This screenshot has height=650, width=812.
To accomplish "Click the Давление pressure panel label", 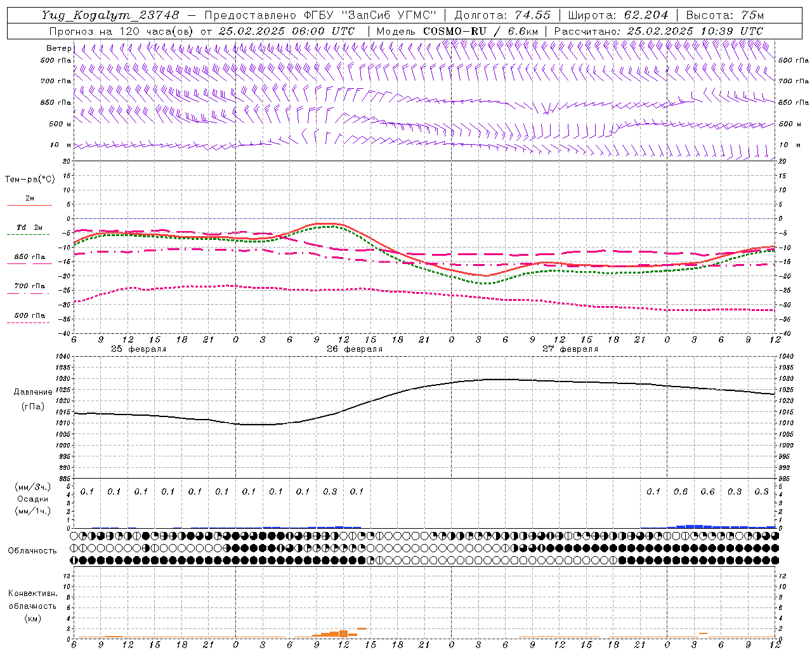I will pyautogui.click(x=33, y=392).
